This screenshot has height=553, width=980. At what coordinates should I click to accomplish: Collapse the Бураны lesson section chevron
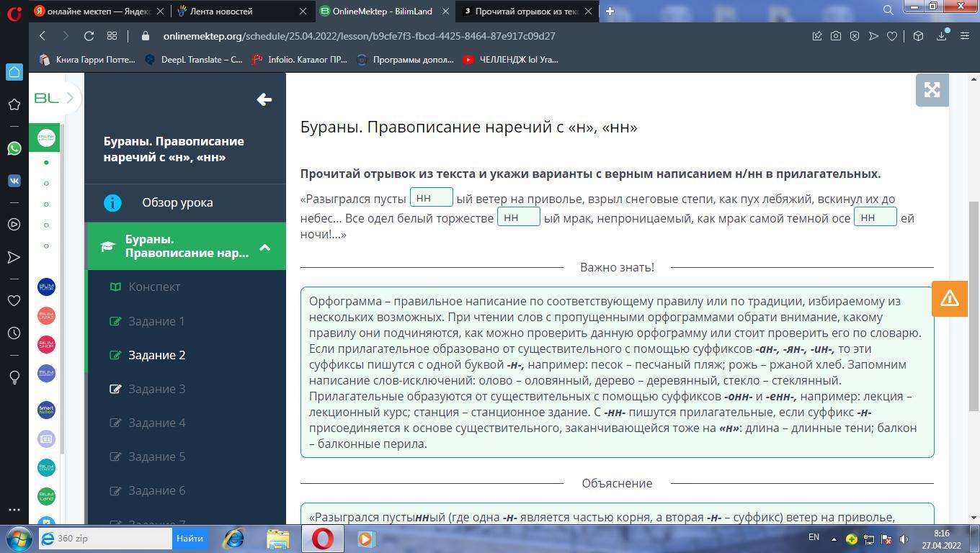(x=264, y=247)
